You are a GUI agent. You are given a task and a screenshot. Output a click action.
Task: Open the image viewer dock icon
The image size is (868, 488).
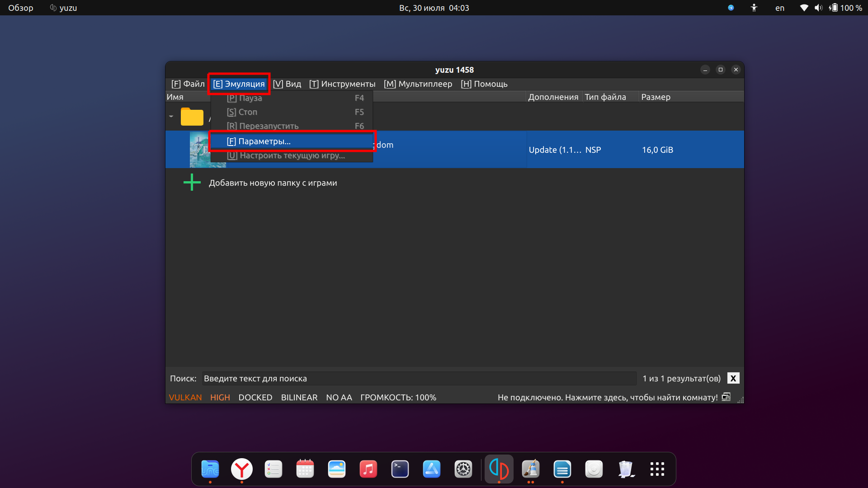337,469
